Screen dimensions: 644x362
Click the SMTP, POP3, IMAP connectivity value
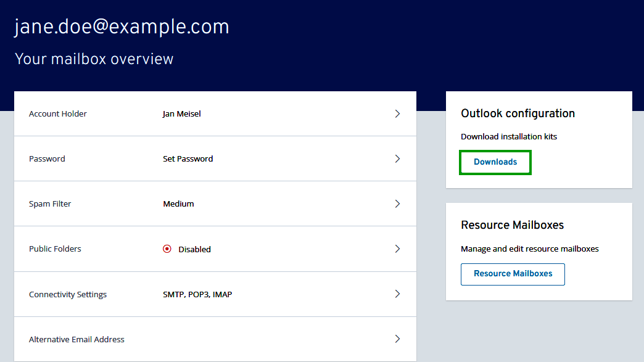(197, 294)
